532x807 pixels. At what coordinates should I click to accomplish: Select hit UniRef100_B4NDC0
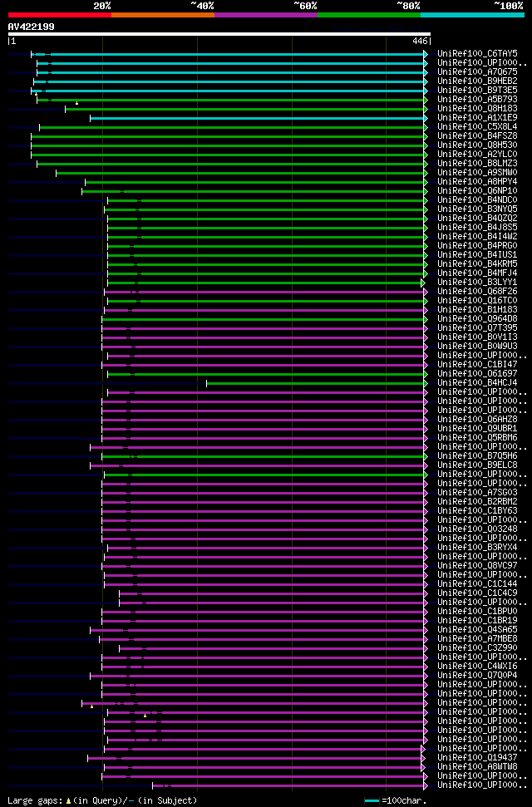[x=477, y=199]
